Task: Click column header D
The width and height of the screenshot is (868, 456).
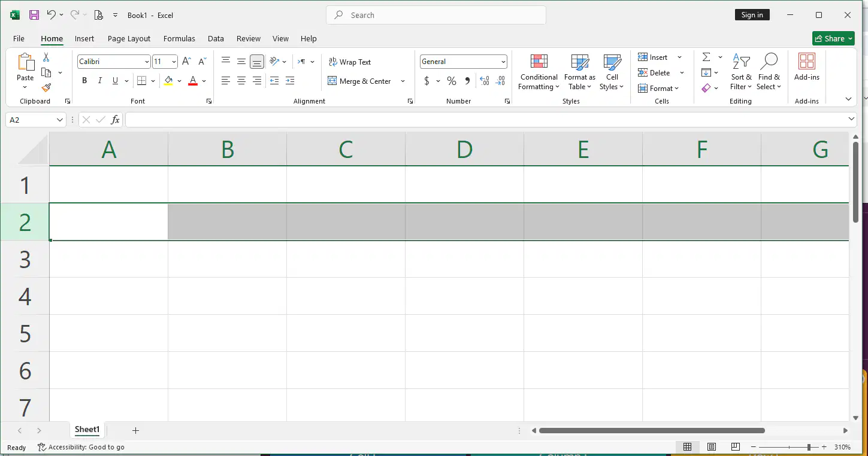Action: click(464, 149)
